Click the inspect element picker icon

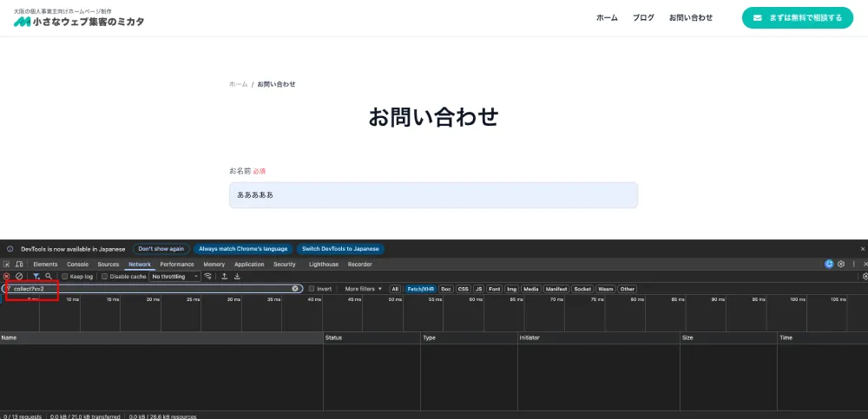coord(6,265)
